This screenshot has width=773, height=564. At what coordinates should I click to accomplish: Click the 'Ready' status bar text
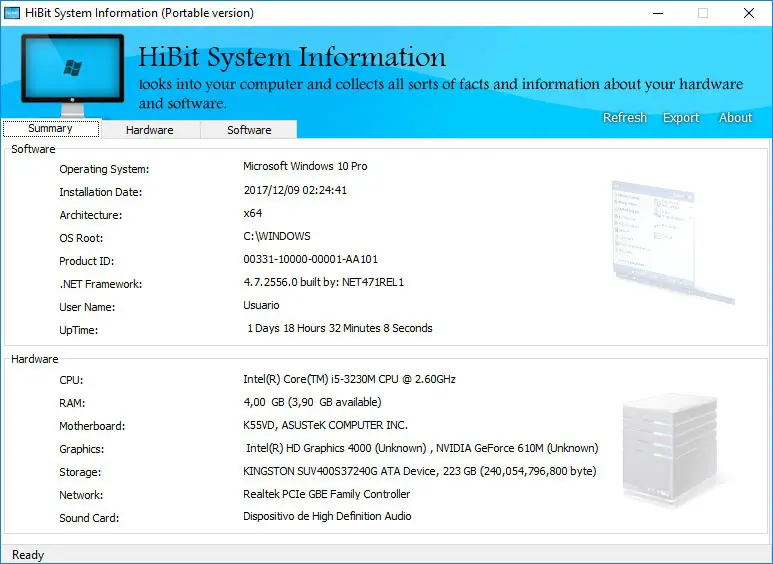tap(28, 555)
